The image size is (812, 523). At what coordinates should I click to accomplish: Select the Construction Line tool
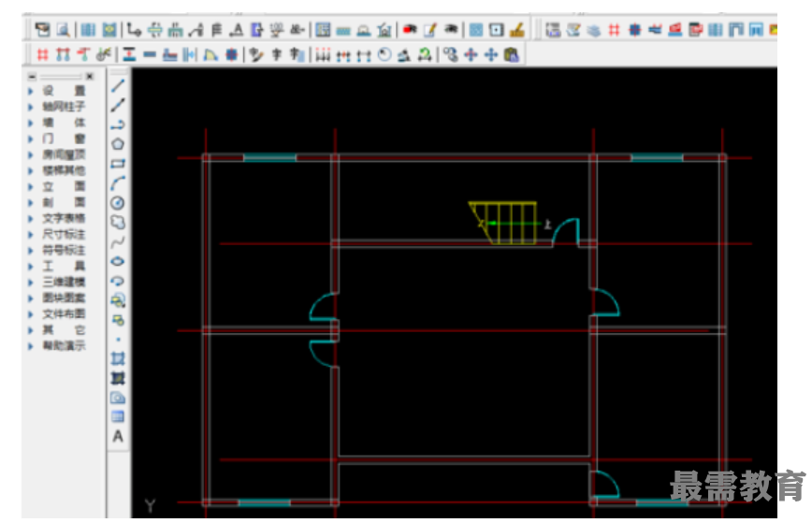pyautogui.click(x=118, y=105)
